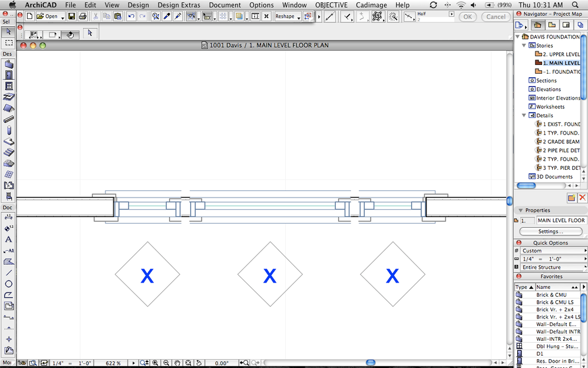Switch Navigator to Publisher Sets
The height and width of the screenshot is (368, 588).
coord(580,25)
